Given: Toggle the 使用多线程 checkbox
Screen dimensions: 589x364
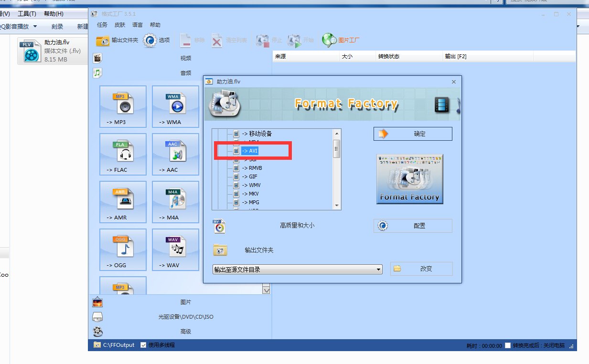Looking at the screenshot, I should (143, 345).
